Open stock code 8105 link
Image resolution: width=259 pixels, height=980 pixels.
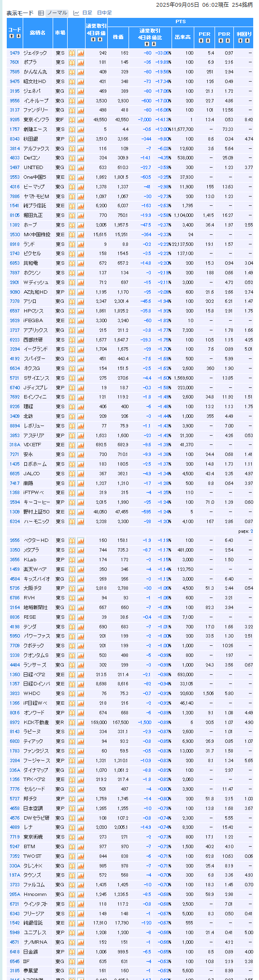tap(14, 215)
